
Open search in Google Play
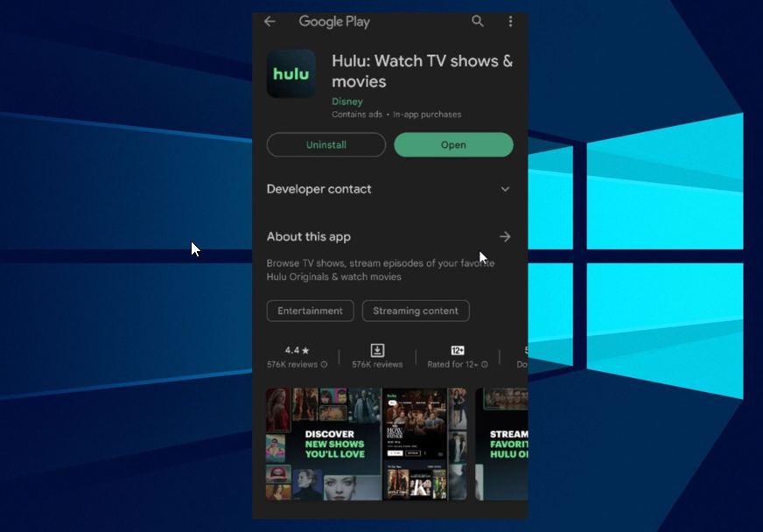(478, 21)
